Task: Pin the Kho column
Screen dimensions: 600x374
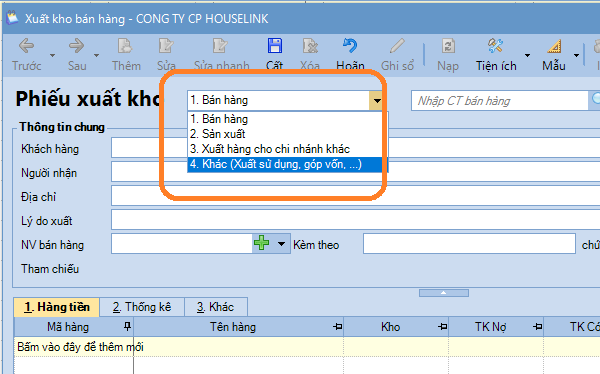Action: [442, 327]
